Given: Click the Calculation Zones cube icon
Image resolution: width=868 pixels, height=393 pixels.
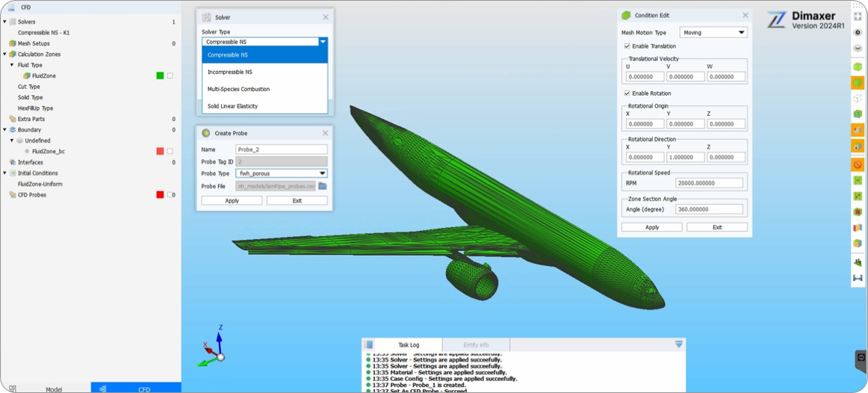Looking at the screenshot, I should 13,55.
